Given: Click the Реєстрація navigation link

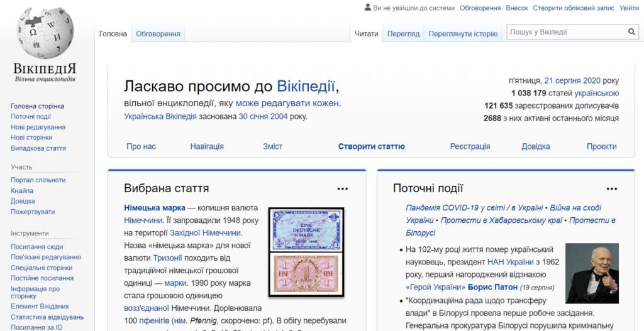Looking at the screenshot, I should (x=470, y=146).
